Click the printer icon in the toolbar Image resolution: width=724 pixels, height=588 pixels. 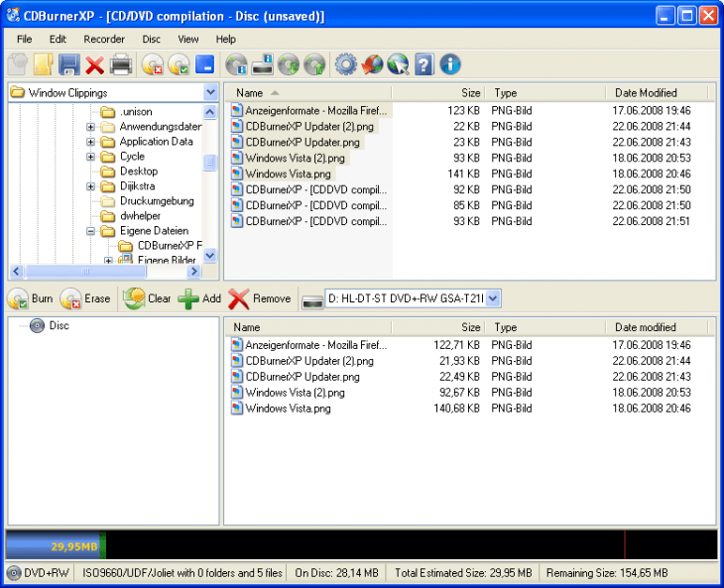point(120,65)
